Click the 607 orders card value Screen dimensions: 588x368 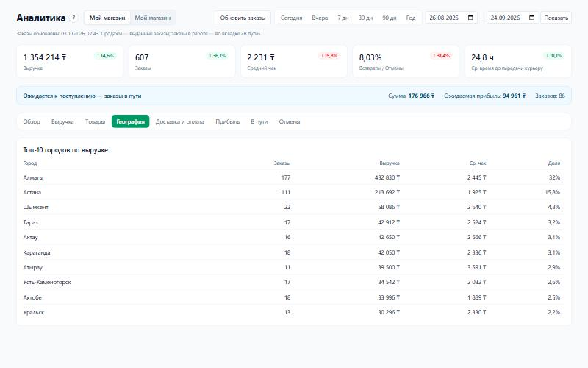coord(142,57)
